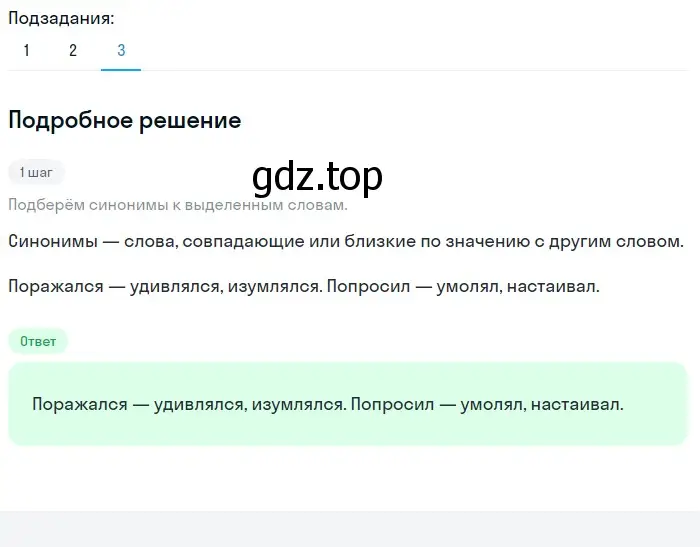Switch to subtask tab 2
This screenshot has height=547, width=700.
coord(73,50)
